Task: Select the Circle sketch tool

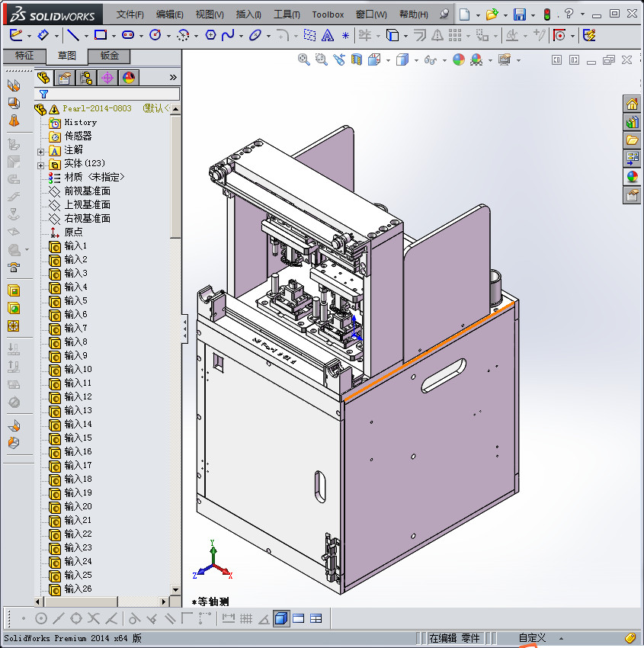Action: 155,35
